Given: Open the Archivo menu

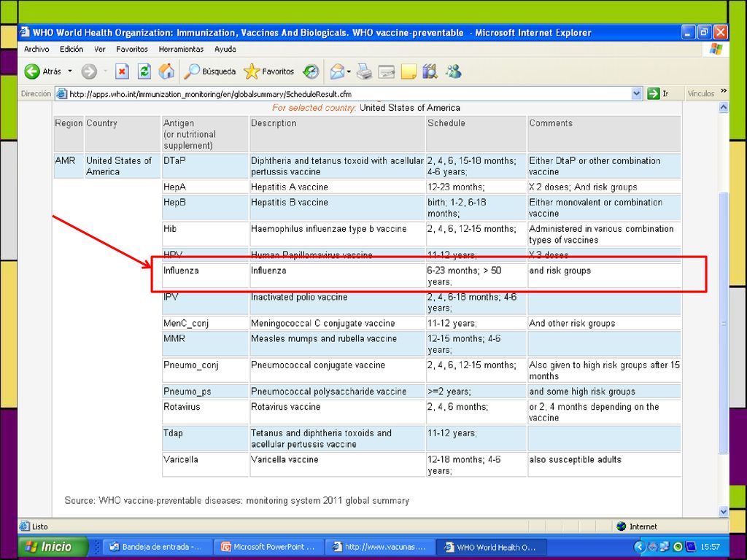Looking at the screenshot, I should coord(36,49).
